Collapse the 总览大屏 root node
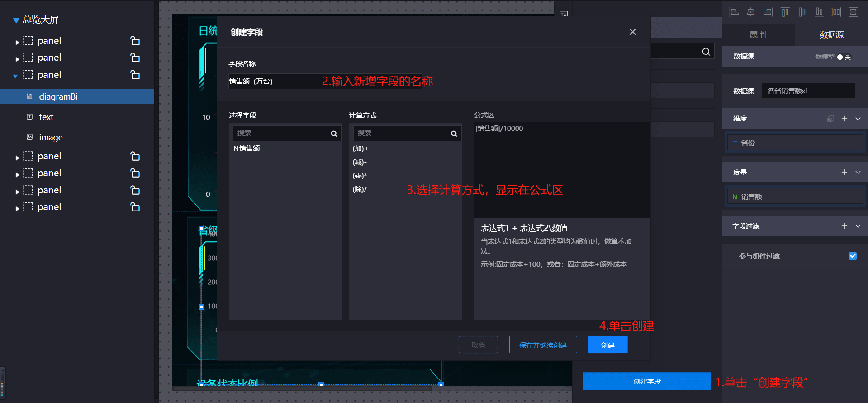 click(16, 20)
